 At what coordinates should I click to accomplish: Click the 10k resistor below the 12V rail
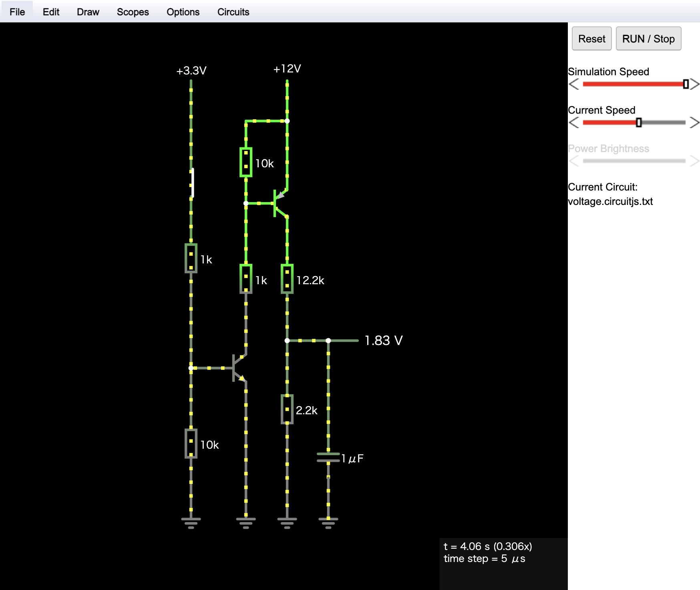(246, 162)
